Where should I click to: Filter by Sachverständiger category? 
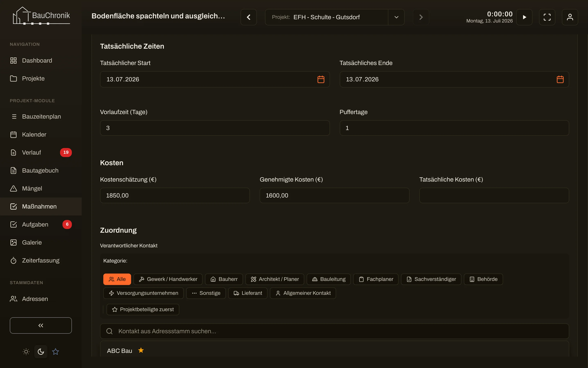pyautogui.click(x=431, y=279)
